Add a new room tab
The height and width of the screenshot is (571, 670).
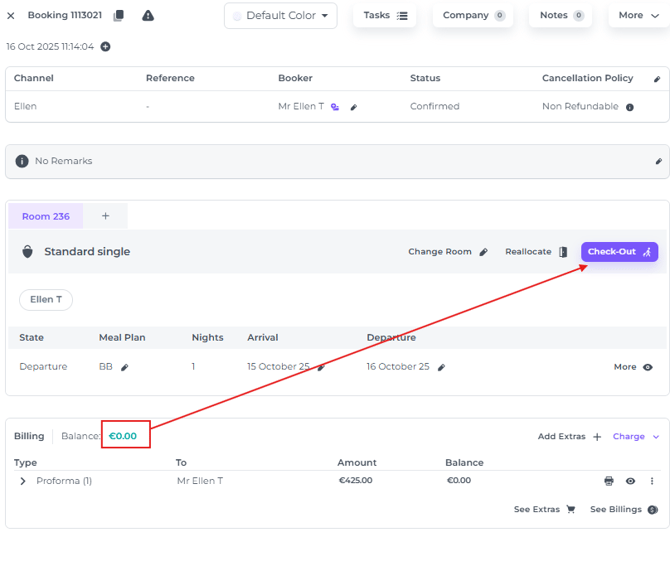click(105, 216)
